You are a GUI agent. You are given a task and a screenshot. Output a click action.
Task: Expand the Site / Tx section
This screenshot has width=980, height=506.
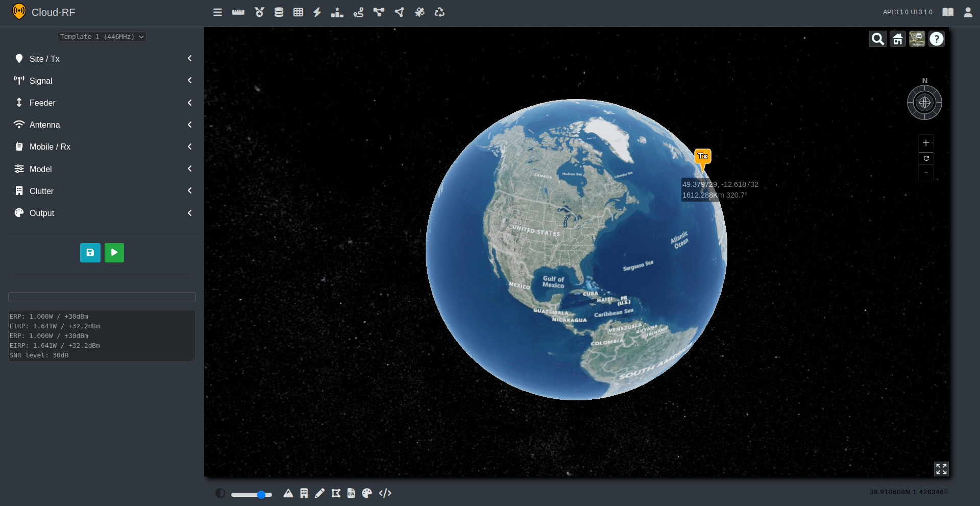(102, 59)
